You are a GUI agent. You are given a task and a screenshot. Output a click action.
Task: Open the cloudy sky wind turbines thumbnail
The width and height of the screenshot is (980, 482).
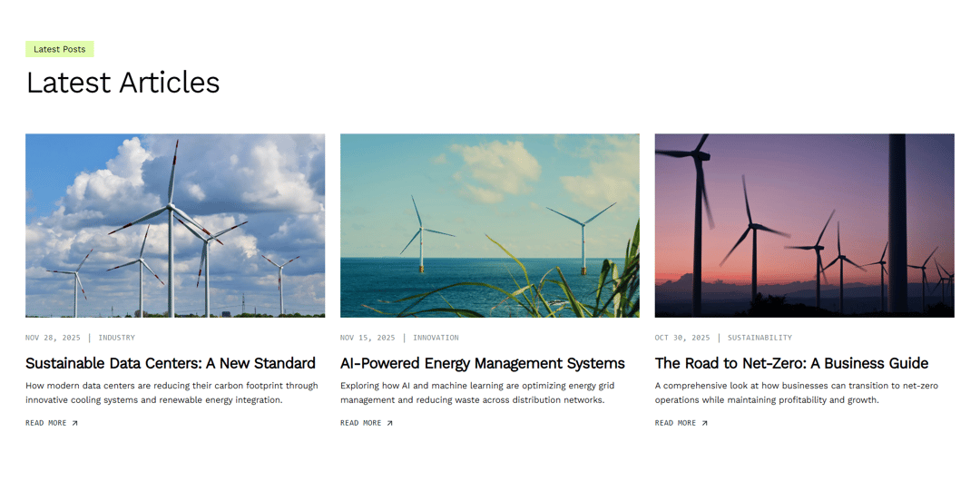click(175, 226)
